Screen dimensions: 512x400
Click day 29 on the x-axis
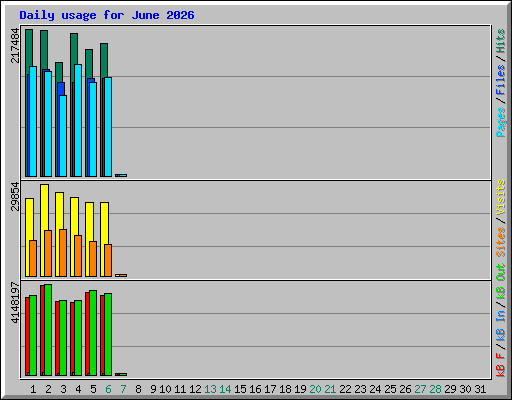[x=450, y=389]
